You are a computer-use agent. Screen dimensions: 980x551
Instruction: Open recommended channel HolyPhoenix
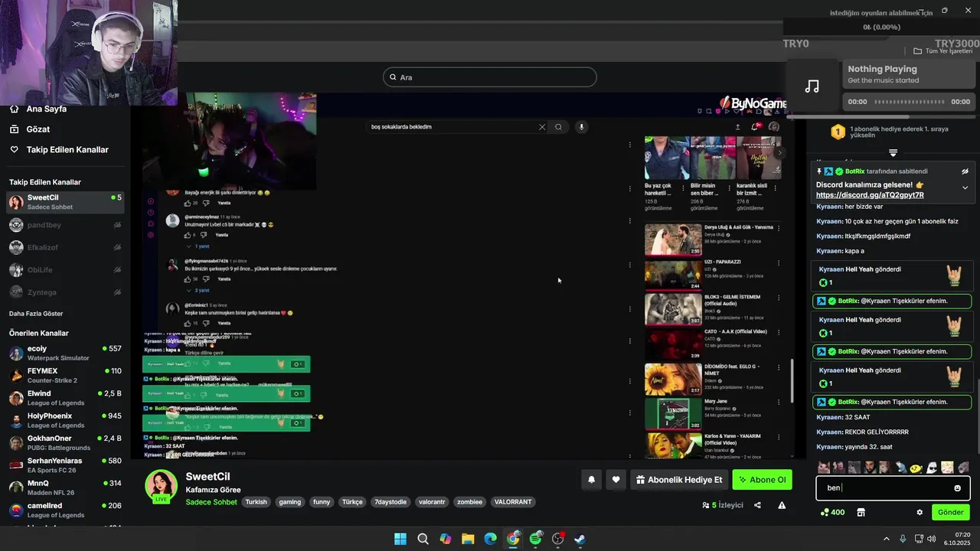coord(65,420)
